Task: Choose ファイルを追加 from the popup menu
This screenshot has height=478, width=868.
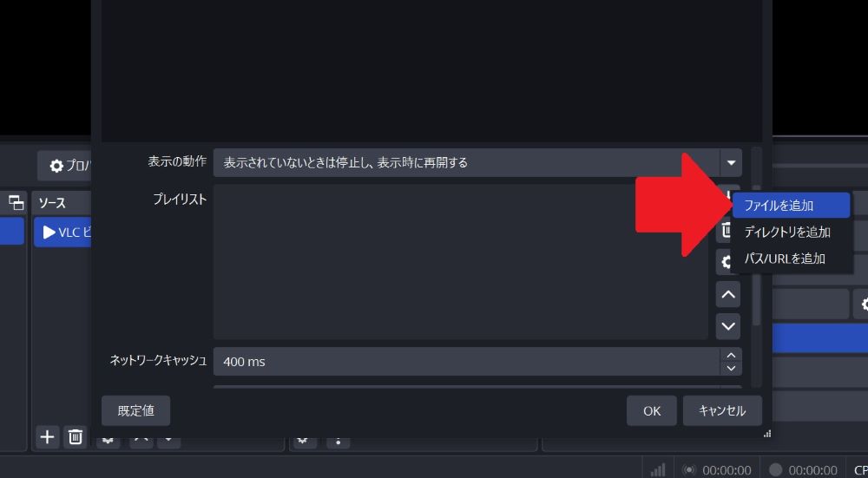Action: [x=791, y=206]
